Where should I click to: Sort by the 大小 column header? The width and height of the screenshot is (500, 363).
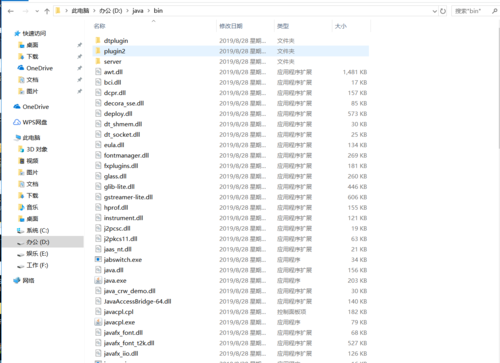coord(341,26)
